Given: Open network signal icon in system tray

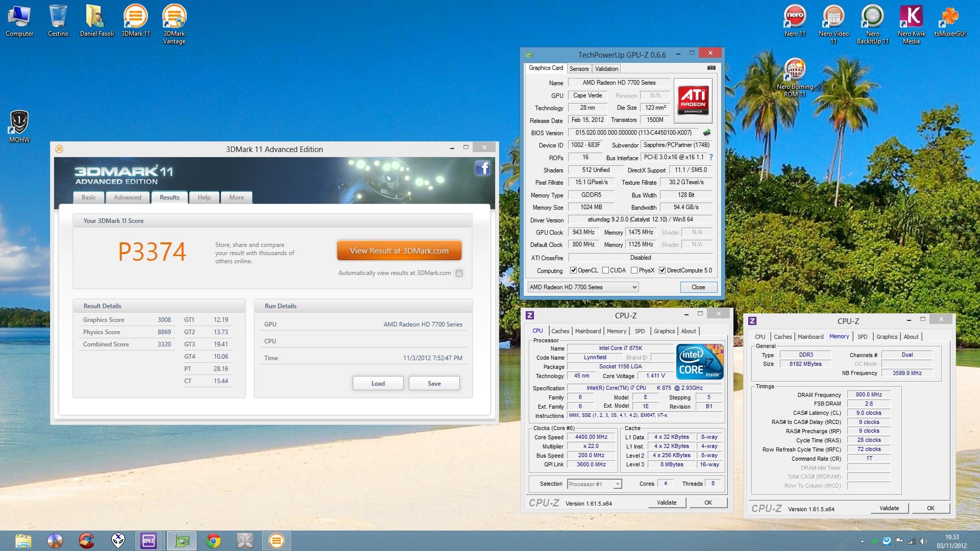Looking at the screenshot, I should (x=912, y=541).
